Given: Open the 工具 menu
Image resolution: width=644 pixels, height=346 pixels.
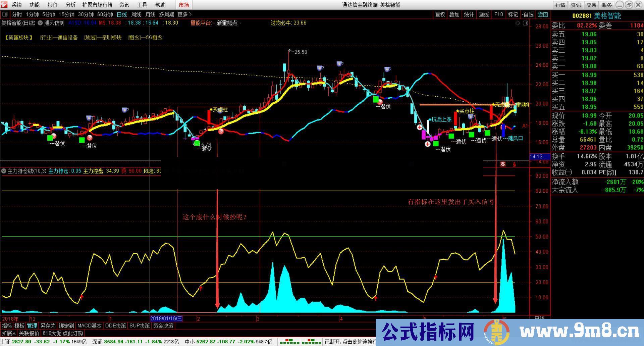Looking at the screenshot, I should (142, 5).
